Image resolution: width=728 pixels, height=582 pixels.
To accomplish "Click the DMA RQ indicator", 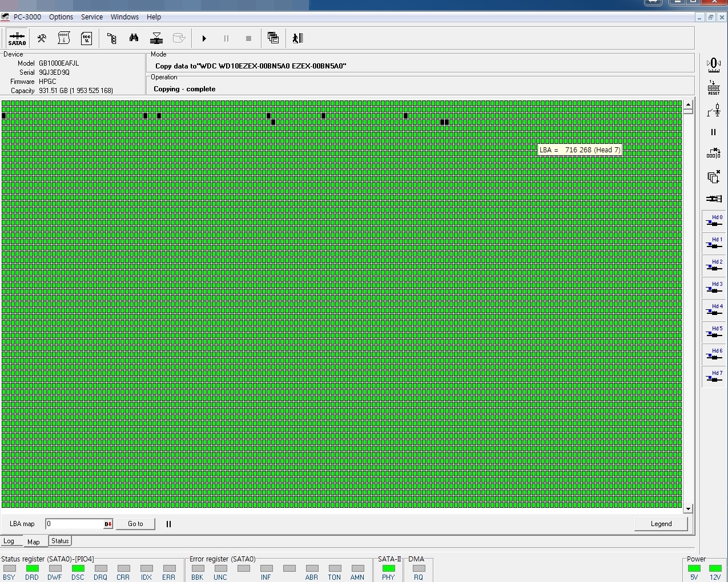I will pyautogui.click(x=419, y=568).
